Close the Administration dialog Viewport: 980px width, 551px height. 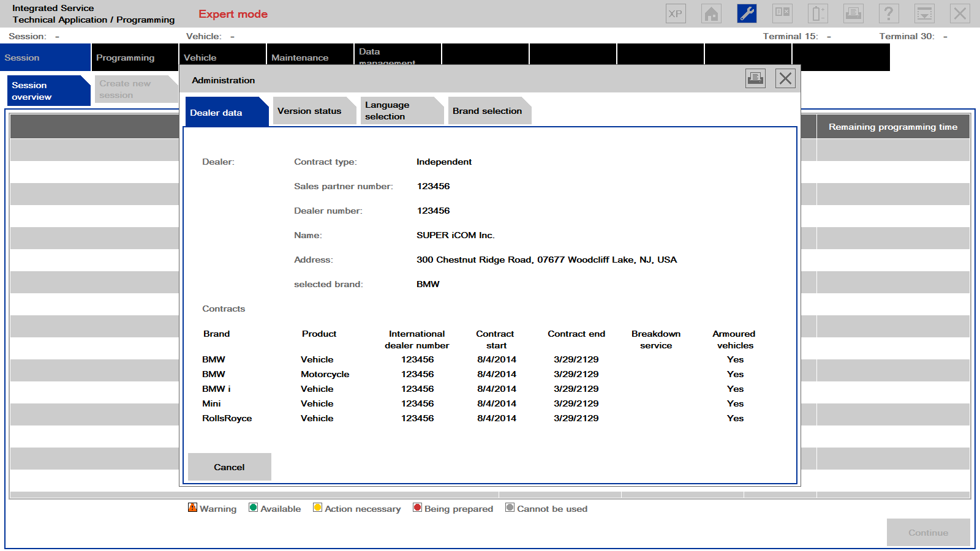click(785, 78)
